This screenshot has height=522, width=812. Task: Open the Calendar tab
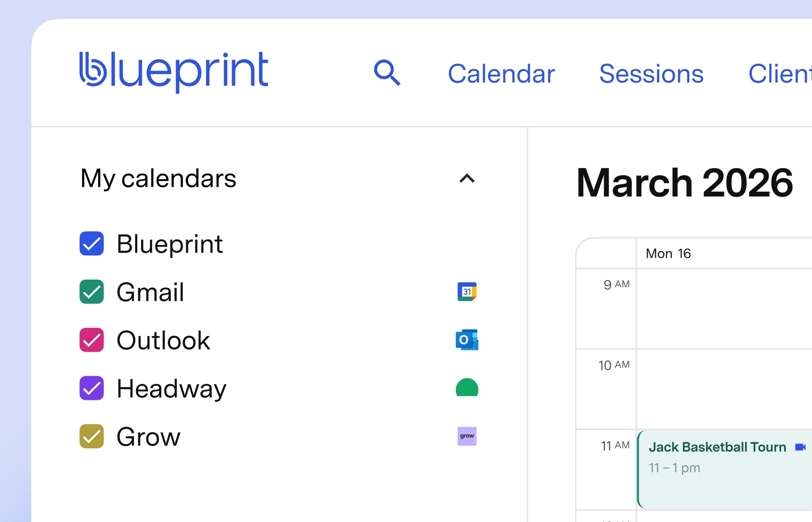(501, 74)
